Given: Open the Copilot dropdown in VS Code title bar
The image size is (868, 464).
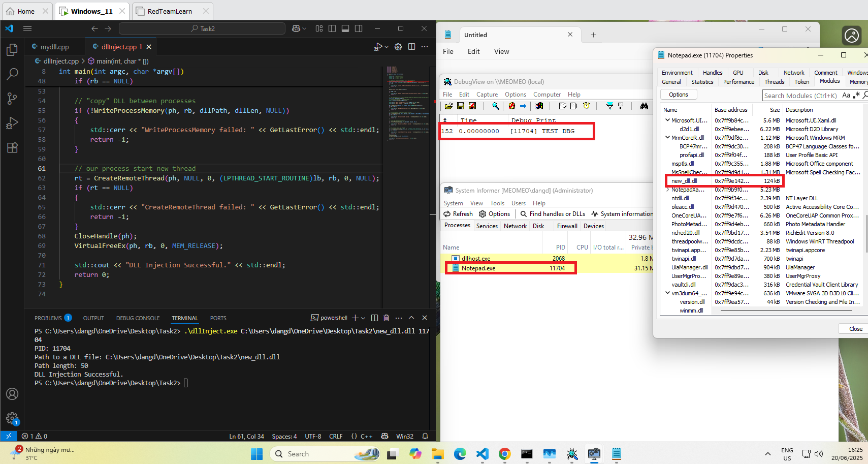Looking at the screenshot, I should (x=304, y=28).
